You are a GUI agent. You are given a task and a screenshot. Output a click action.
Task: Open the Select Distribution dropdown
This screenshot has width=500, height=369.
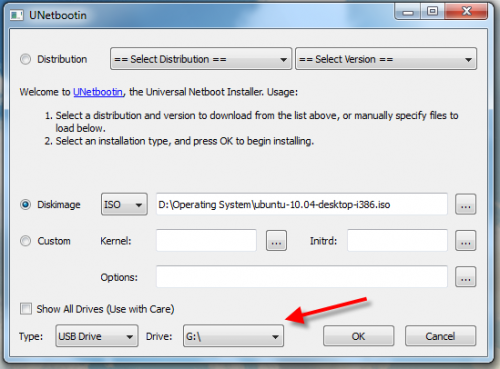click(x=201, y=59)
